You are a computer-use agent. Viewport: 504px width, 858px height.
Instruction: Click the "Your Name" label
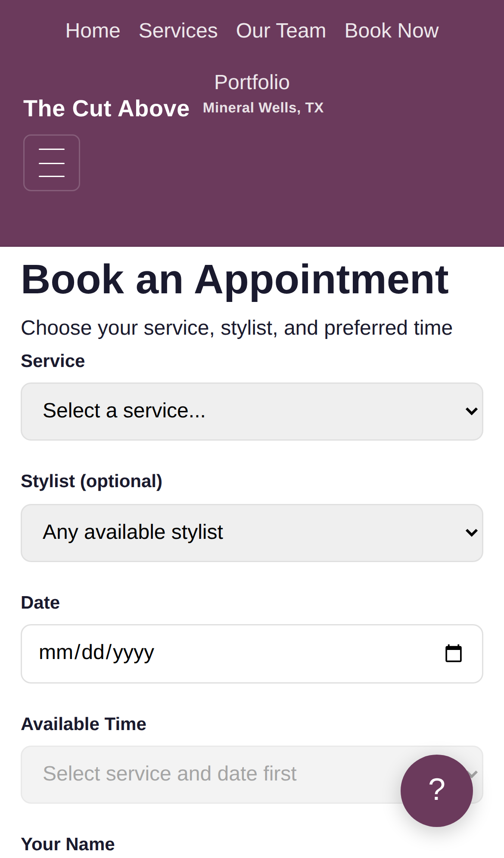pos(67,844)
